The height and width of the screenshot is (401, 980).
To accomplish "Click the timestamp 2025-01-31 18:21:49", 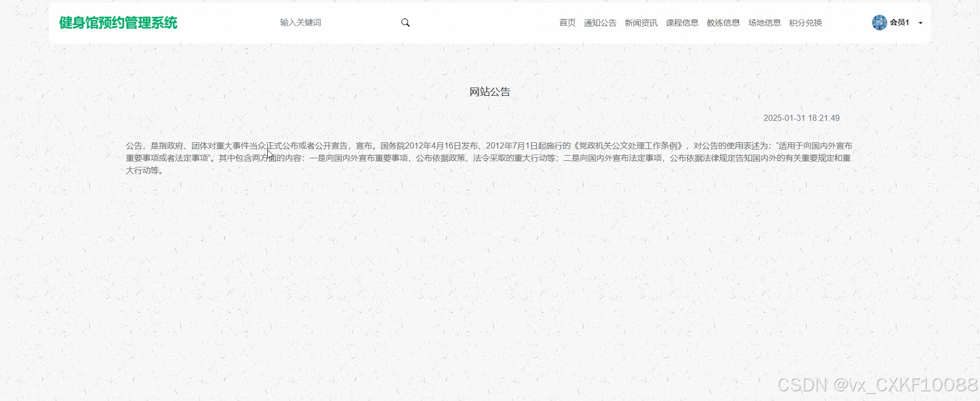I will [801, 118].
